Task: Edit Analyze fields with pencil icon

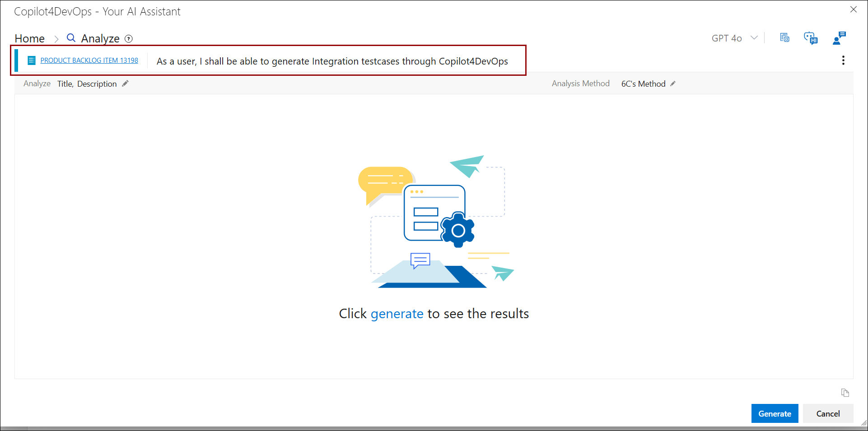Action: pos(125,83)
